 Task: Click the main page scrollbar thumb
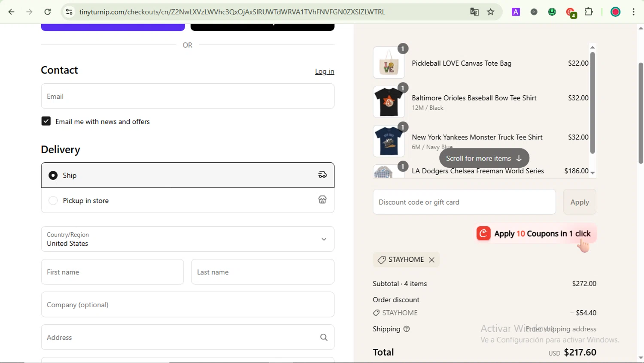point(641,113)
